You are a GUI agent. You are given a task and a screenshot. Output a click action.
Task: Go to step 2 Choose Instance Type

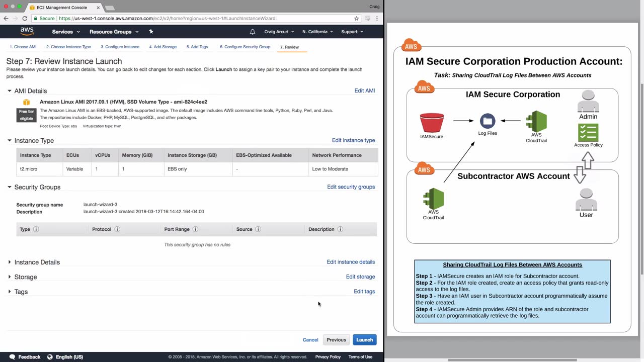[68, 47]
